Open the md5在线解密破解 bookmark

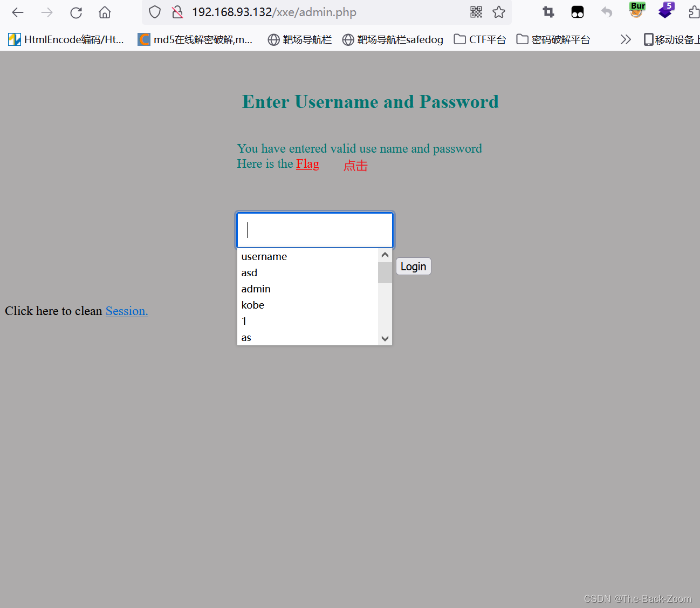click(x=195, y=39)
